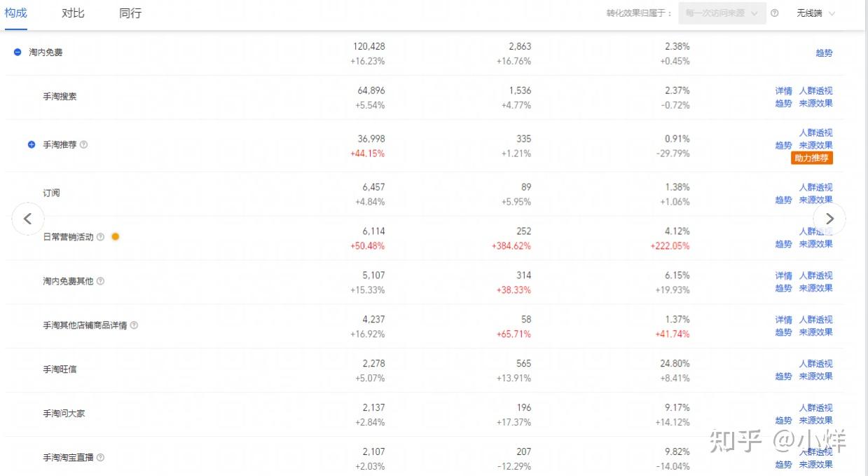The image size is (868, 476).
Task: Open 详情 link for 手淘搜索
Action: click(x=783, y=90)
